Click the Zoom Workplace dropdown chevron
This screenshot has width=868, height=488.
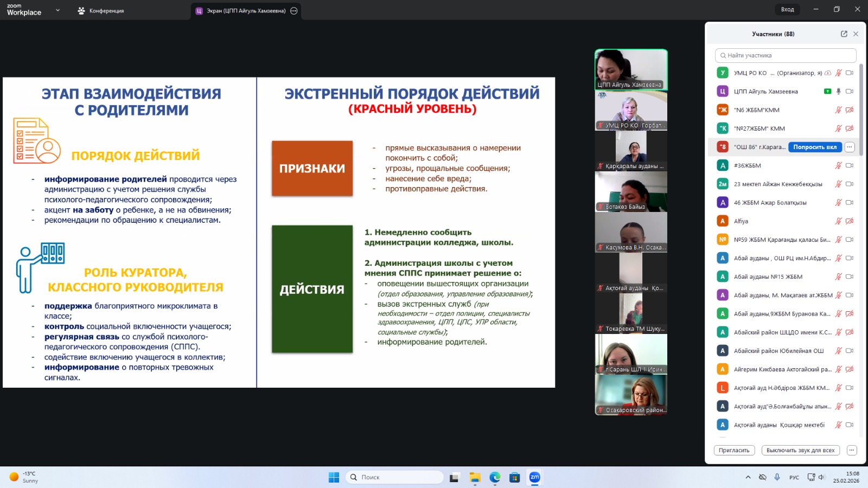(x=58, y=10)
